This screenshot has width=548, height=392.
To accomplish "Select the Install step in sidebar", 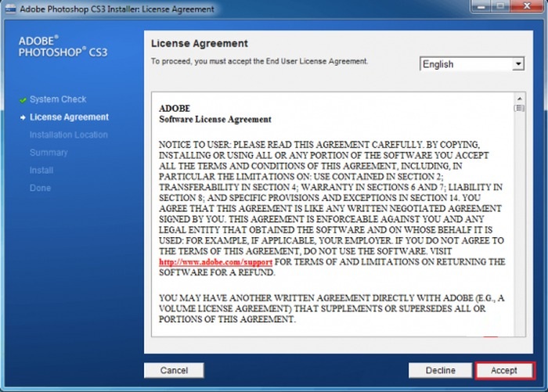I will click(41, 171).
